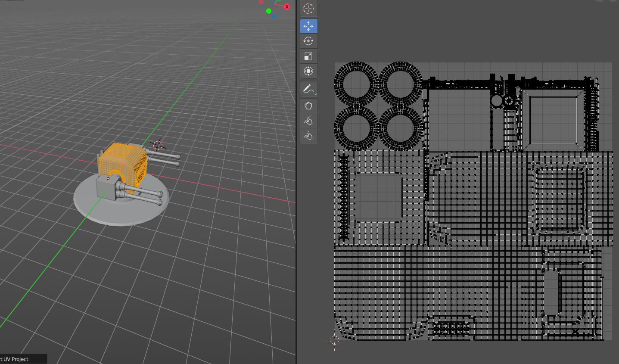
Task: Select the Move tool in UV editor
Action: pos(308,26)
